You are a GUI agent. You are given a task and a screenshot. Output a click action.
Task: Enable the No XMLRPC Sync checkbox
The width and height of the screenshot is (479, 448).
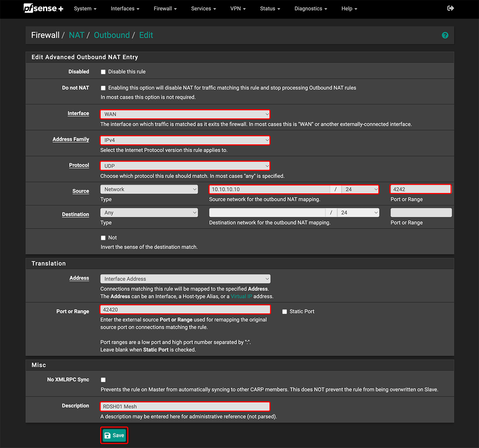click(103, 380)
